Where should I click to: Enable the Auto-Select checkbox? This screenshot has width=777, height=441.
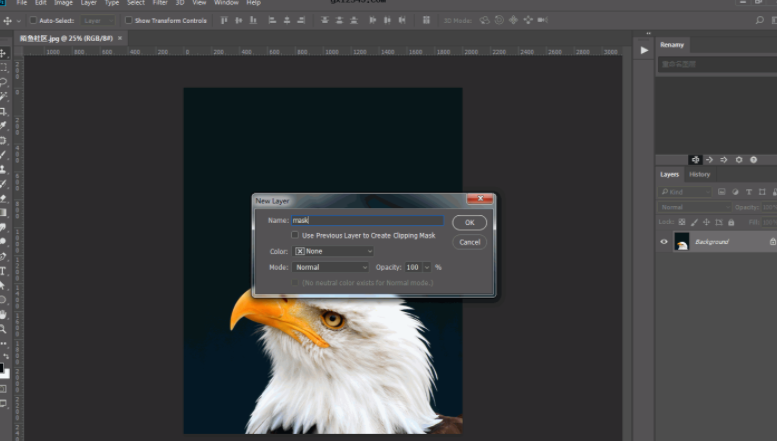[33, 20]
